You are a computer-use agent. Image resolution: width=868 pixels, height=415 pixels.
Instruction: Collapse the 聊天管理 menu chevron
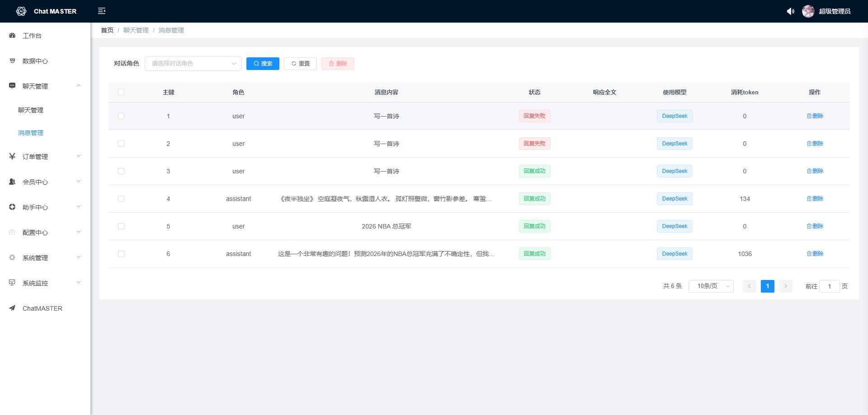pos(79,86)
